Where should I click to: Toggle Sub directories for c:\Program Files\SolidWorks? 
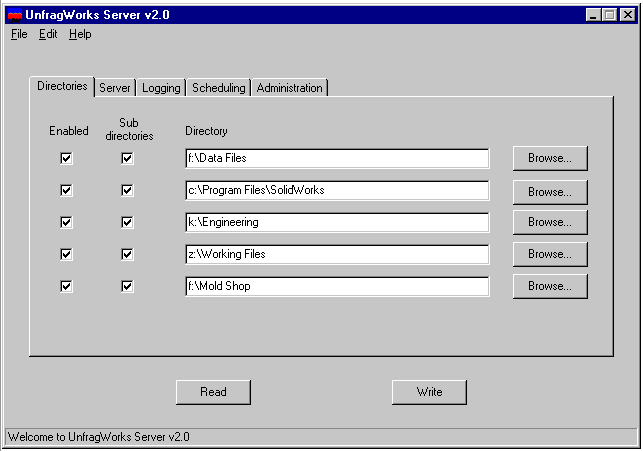127,190
